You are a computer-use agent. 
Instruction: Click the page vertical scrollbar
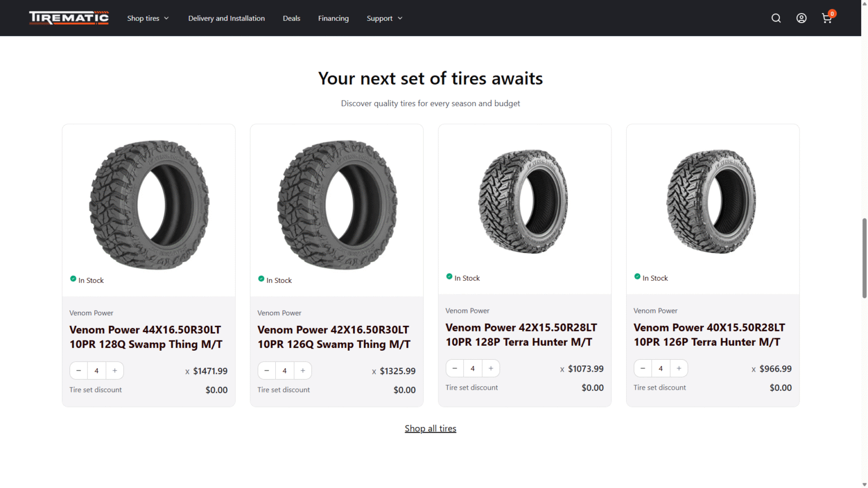pyautogui.click(x=864, y=258)
